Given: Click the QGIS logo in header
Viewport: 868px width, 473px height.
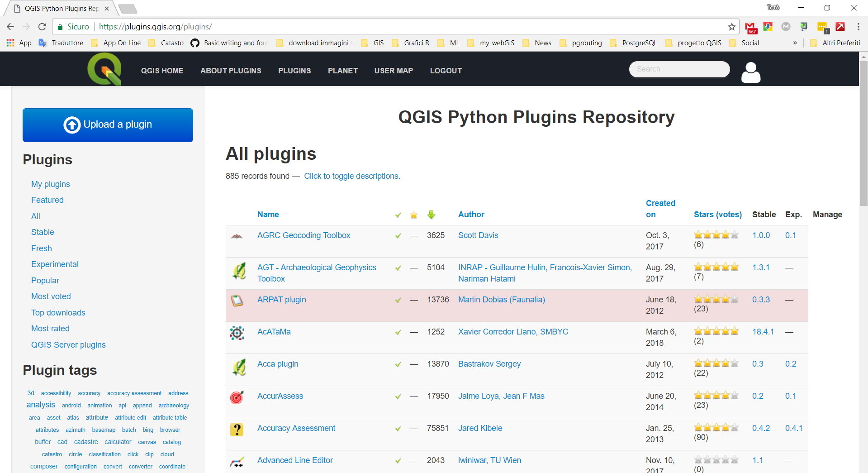Looking at the screenshot, I should pyautogui.click(x=104, y=69).
